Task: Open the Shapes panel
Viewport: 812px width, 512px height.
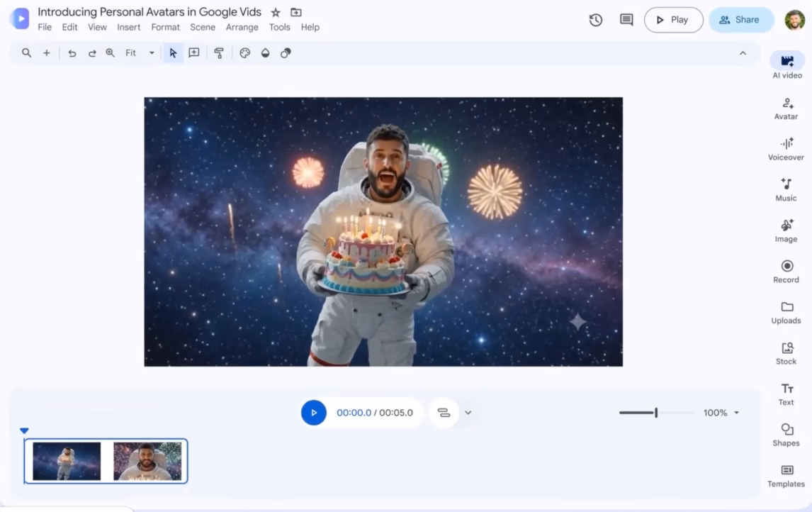Action: (786, 435)
